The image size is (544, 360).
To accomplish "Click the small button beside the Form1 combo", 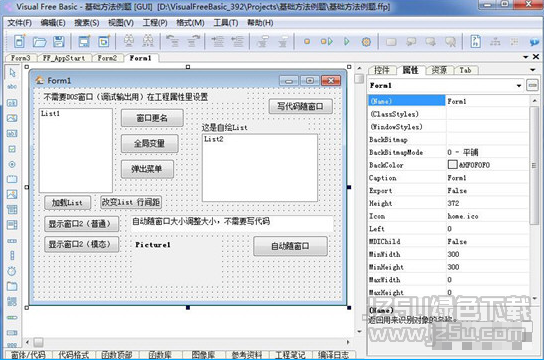I will point(532,85).
